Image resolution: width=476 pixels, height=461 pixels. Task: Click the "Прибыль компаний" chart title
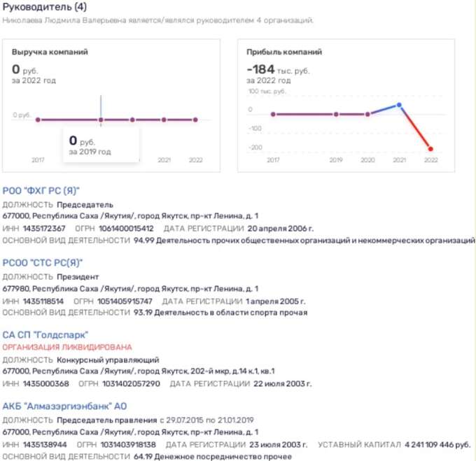tap(284, 52)
